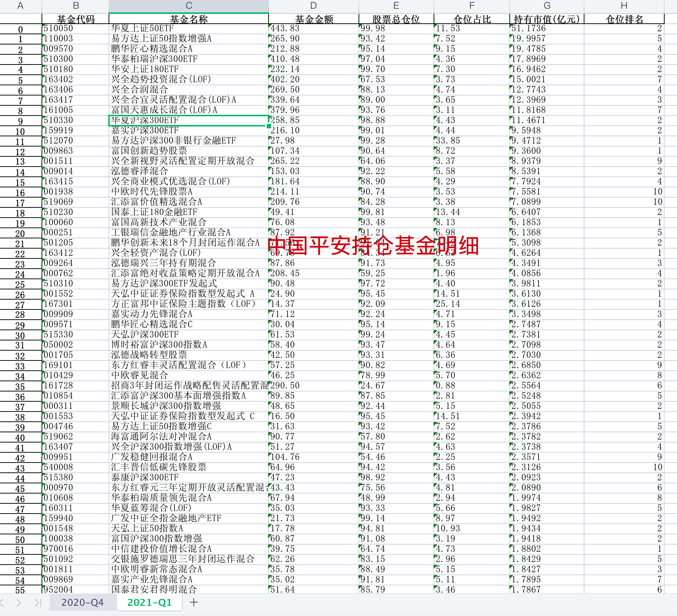Select cell 华夏蓝筹混合(LOF)
This screenshot has height=616, width=677.
[x=189, y=508]
